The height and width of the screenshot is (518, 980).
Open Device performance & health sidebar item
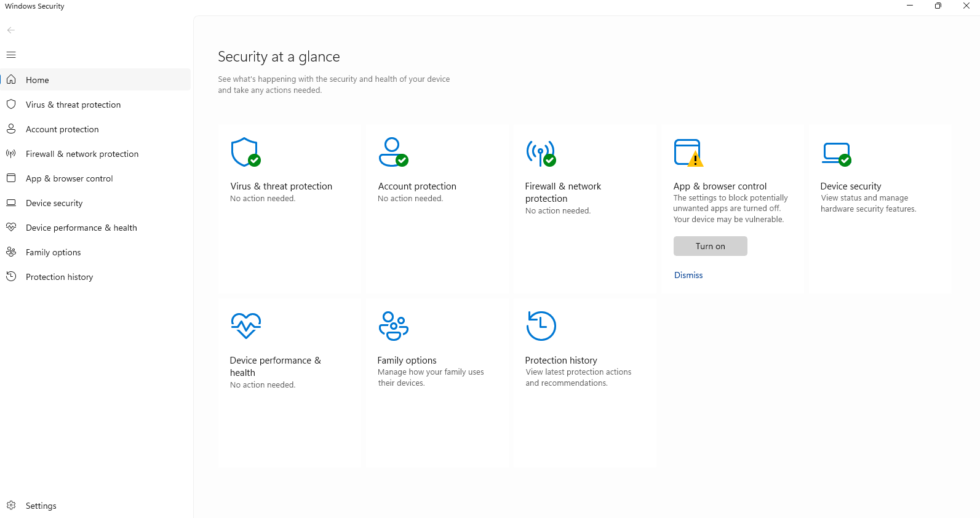95,227
